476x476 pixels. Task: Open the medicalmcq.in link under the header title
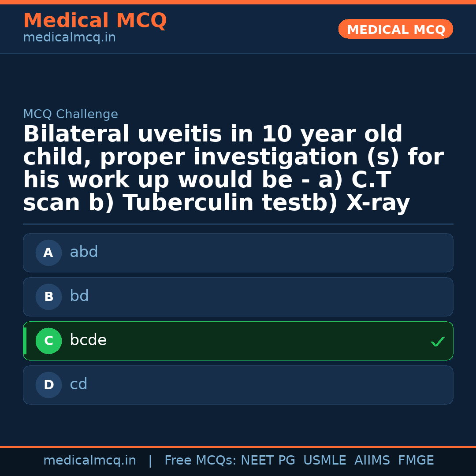(69, 38)
